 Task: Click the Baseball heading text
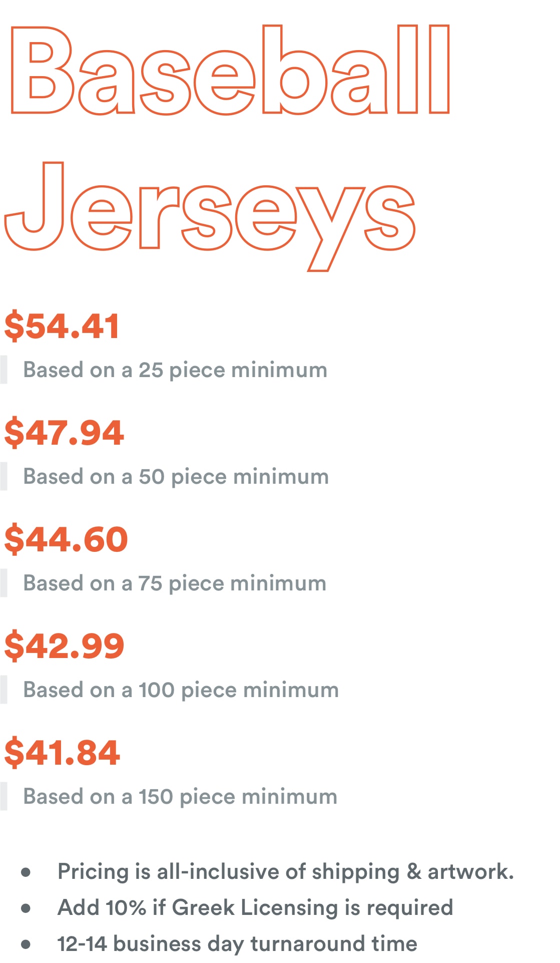(x=230, y=70)
